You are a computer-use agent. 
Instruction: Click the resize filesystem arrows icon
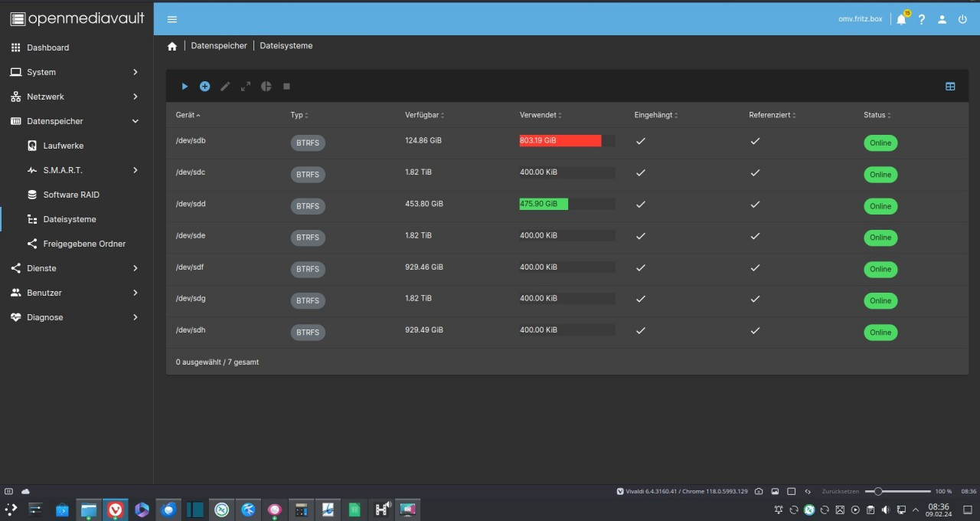(x=246, y=87)
